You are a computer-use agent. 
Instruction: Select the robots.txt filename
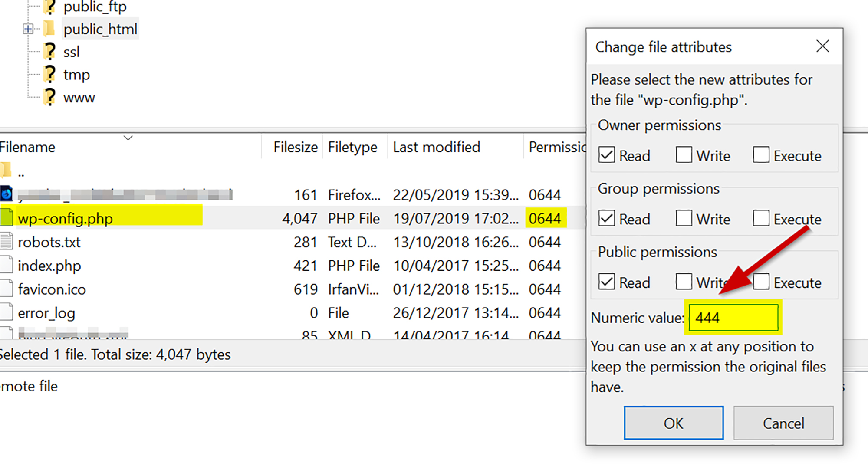[49, 242]
